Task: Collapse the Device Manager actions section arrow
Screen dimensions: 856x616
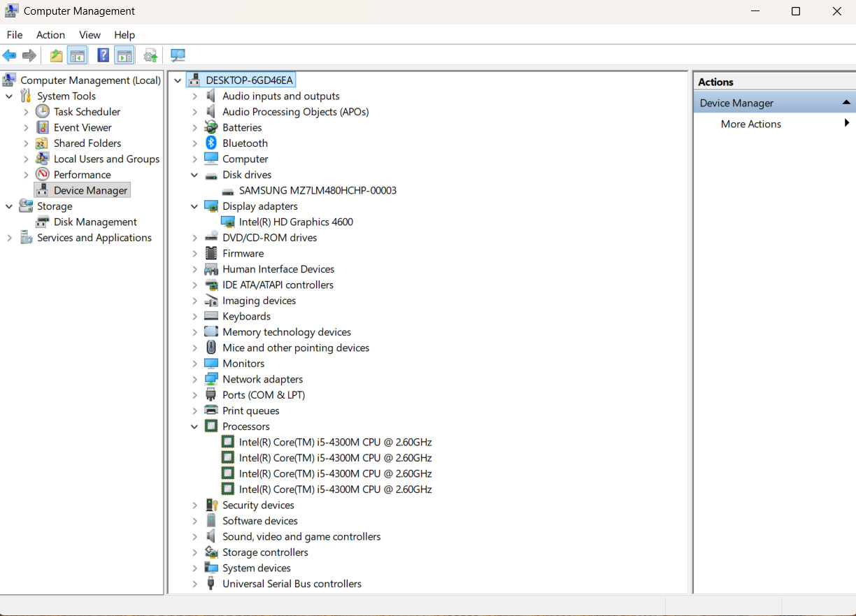Action: 846,103
